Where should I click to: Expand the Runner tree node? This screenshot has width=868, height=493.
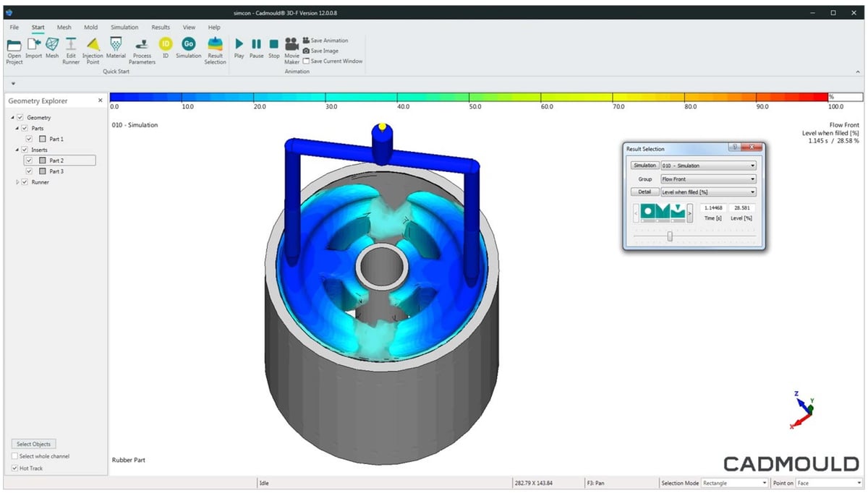17,182
